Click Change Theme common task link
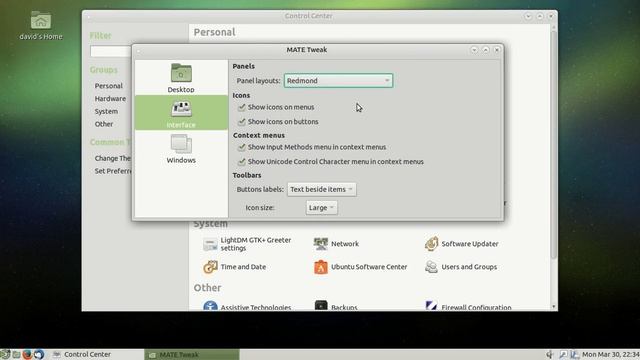 point(113,158)
